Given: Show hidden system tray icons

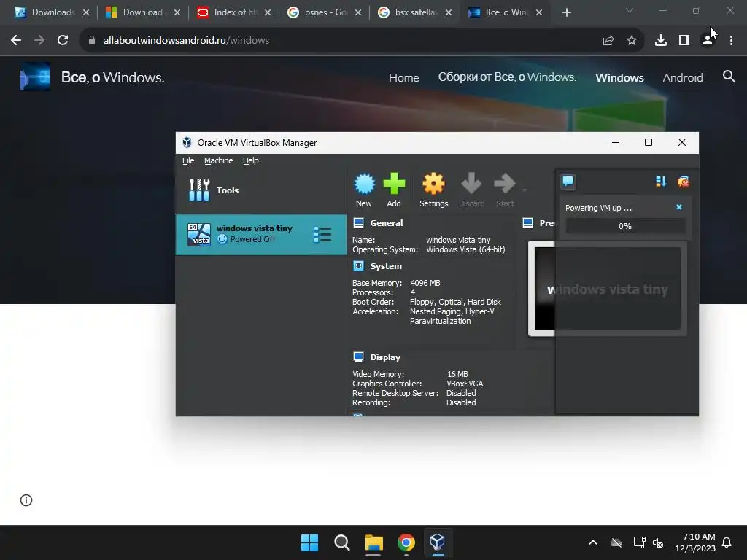Looking at the screenshot, I should [x=593, y=542].
